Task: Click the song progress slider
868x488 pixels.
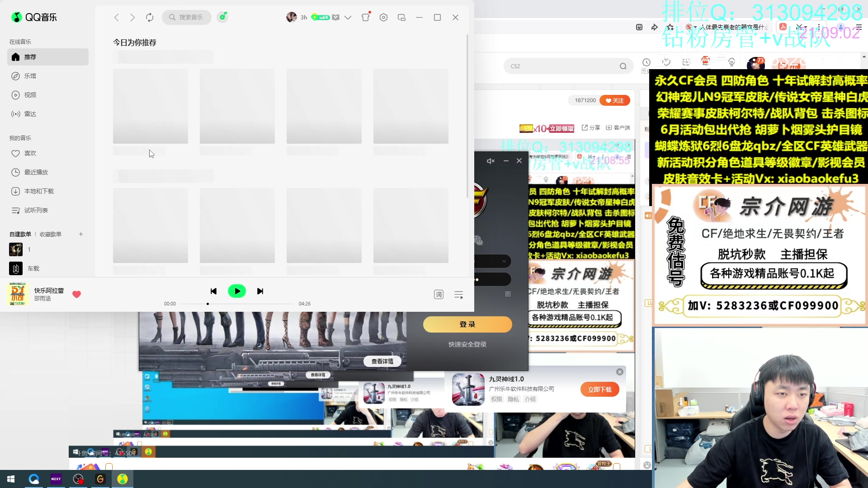Action: [237, 304]
